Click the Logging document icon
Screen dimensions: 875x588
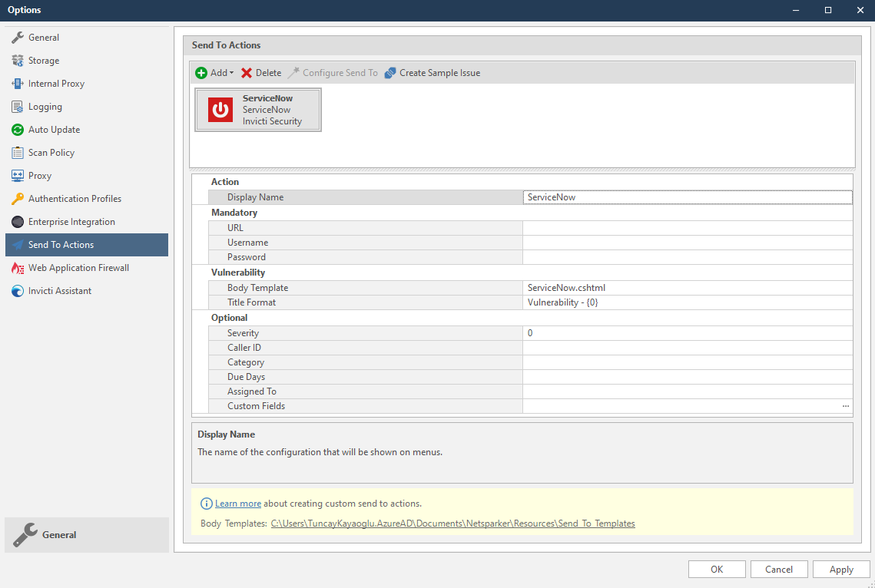pos(18,107)
